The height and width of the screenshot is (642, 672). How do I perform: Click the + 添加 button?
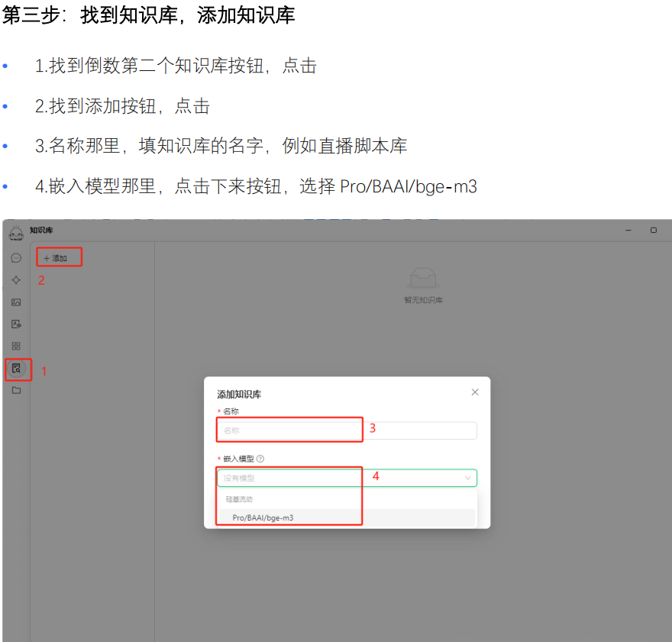[55, 258]
